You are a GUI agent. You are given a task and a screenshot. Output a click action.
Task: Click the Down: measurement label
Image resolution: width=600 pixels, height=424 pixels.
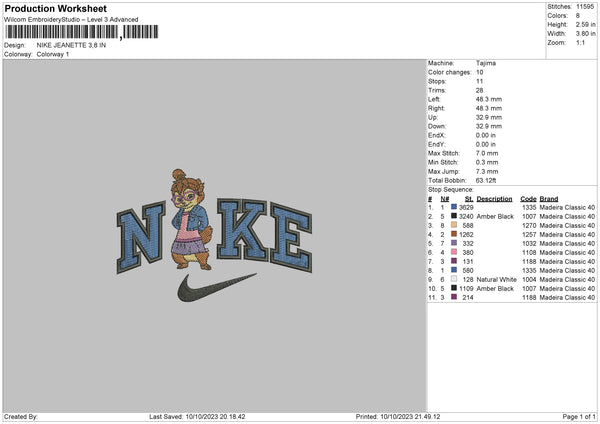[437, 126]
